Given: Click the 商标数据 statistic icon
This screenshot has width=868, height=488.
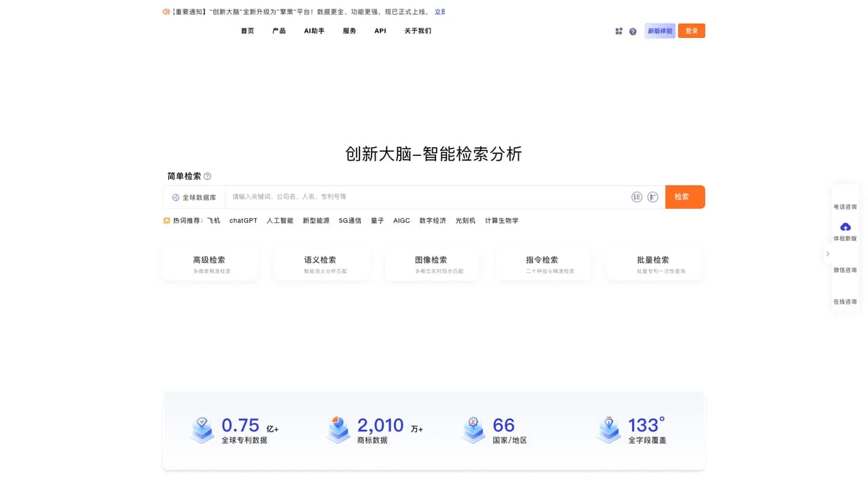Looking at the screenshot, I should click(x=338, y=430).
